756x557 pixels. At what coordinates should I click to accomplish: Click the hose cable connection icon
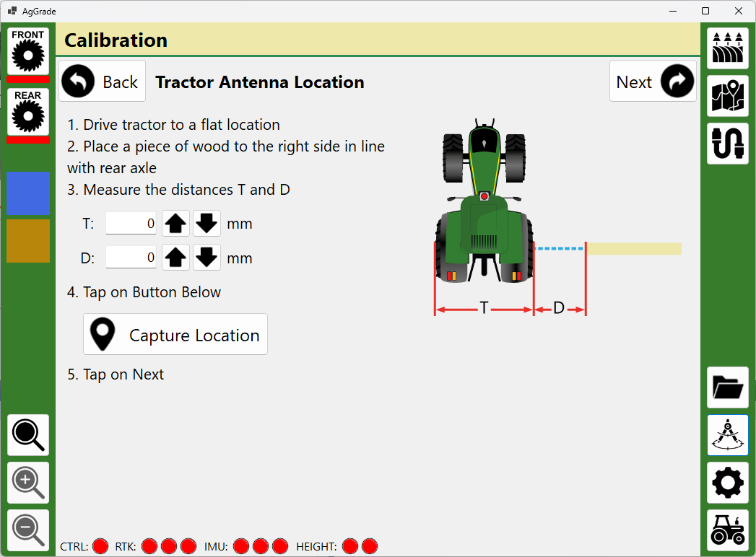coord(727,144)
